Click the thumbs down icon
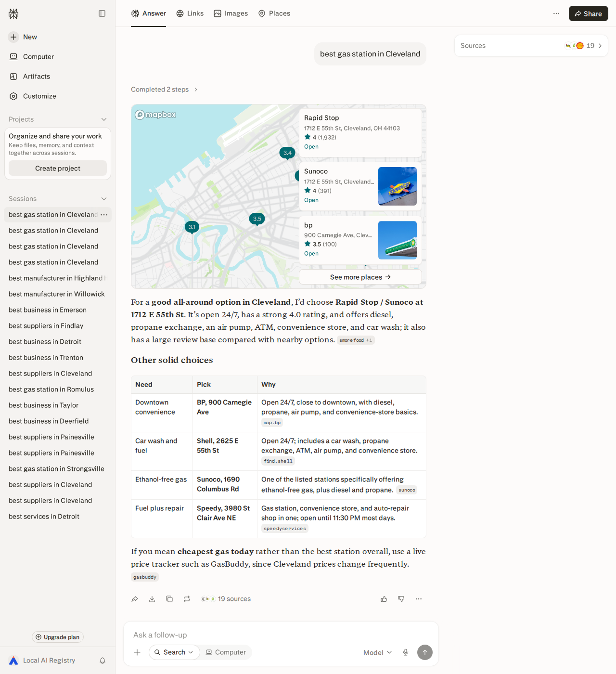The height and width of the screenshot is (674, 616). (401, 599)
